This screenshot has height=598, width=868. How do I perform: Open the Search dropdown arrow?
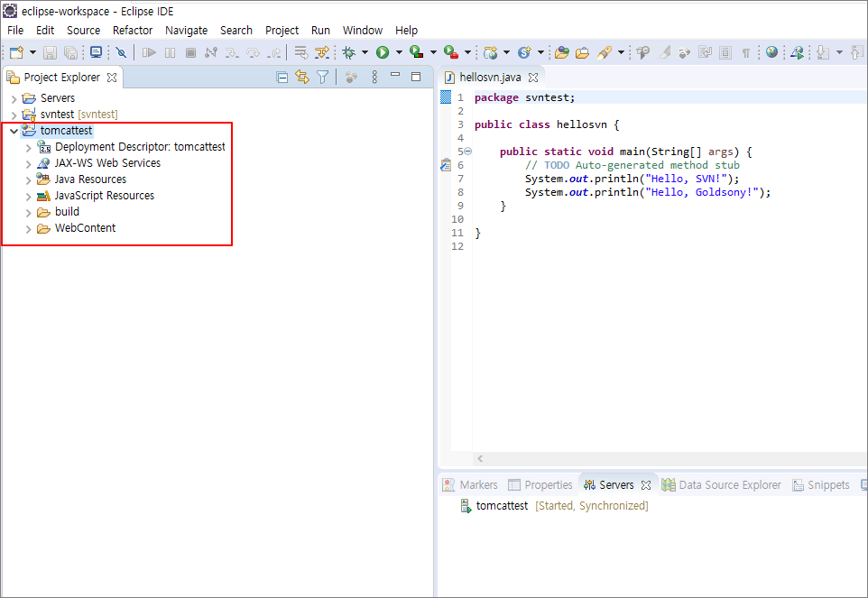click(x=621, y=52)
